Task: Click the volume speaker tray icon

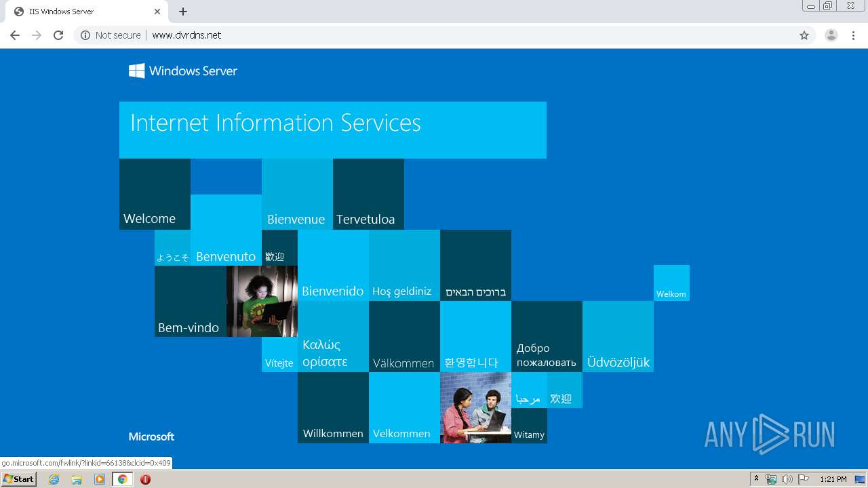Action: [787, 479]
